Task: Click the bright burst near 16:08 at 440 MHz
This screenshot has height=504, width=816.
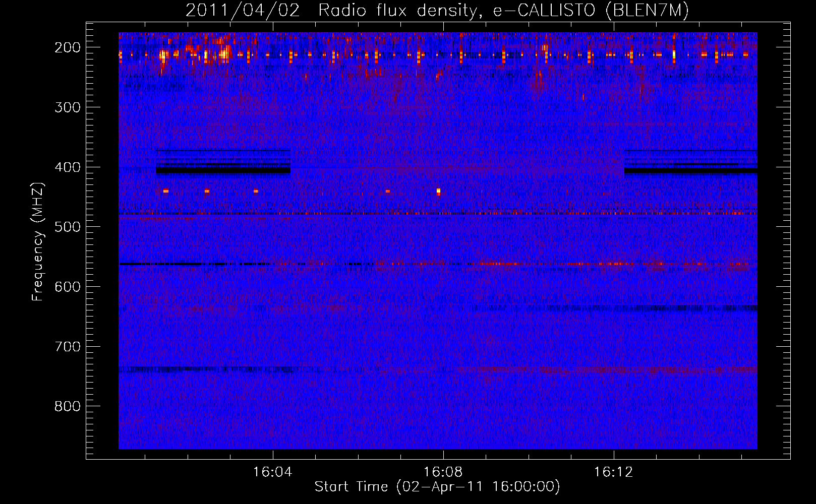Action: 438,191
